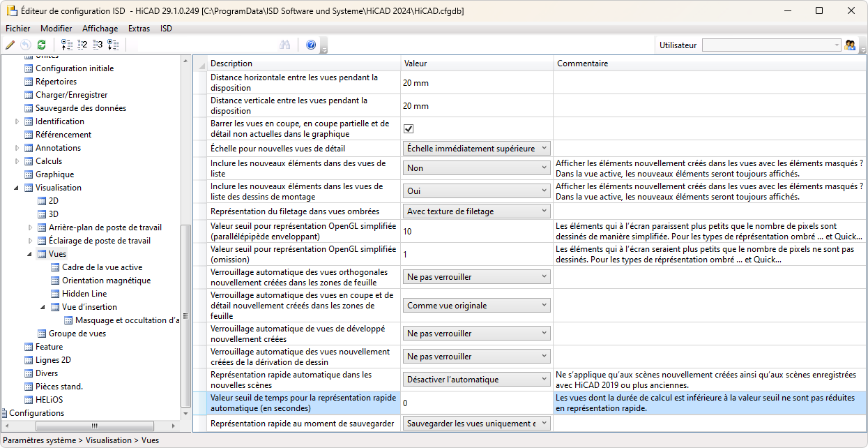868x448 pixels.
Task: Open dropdown showing 'Non'
Action: tap(477, 167)
